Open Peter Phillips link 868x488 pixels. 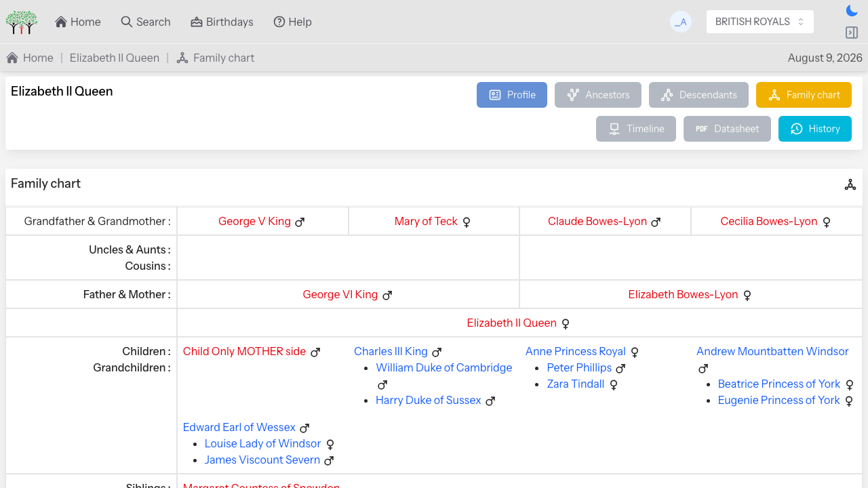click(579, 367)
